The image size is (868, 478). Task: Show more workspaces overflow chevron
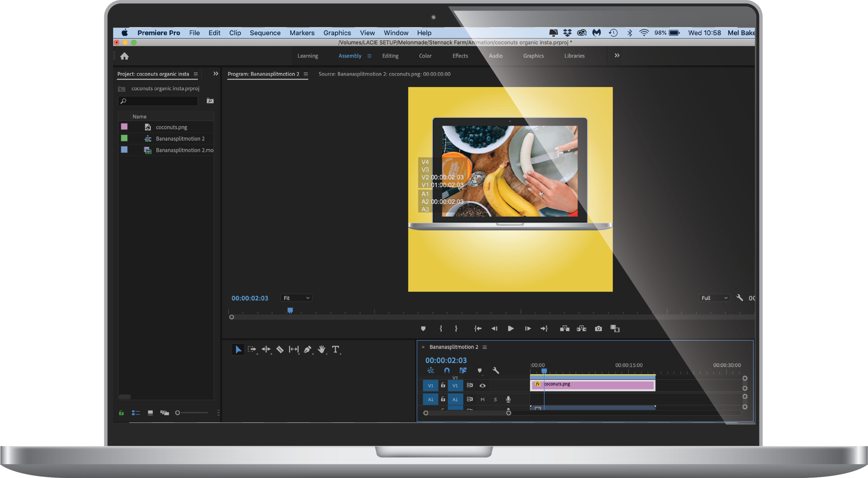click(x=617, y=56)
